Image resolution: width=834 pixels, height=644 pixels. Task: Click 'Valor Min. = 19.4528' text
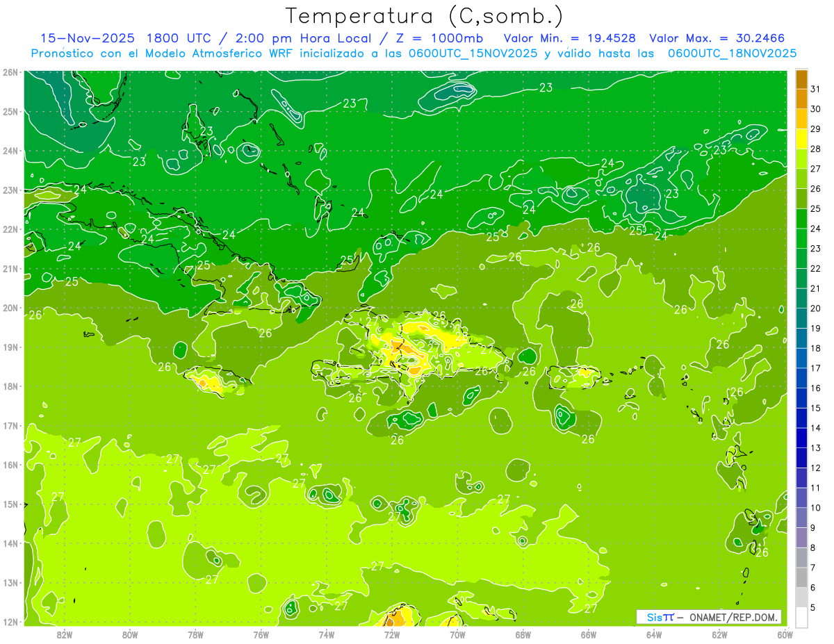[569, 38]
